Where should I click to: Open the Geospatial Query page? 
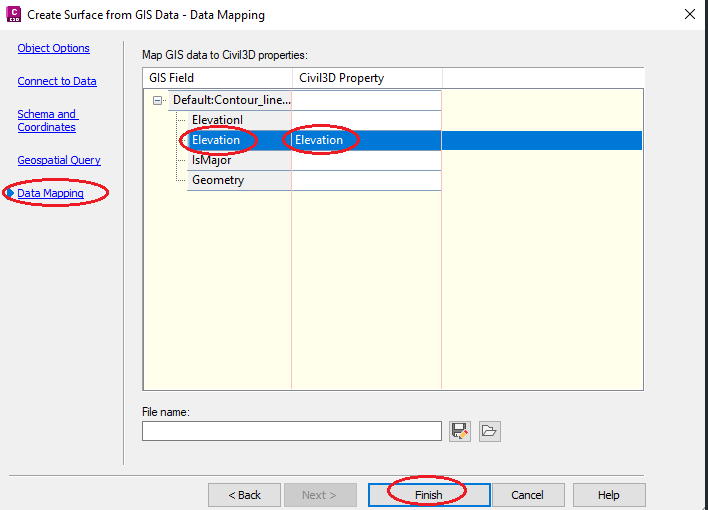tap(59, 160)
